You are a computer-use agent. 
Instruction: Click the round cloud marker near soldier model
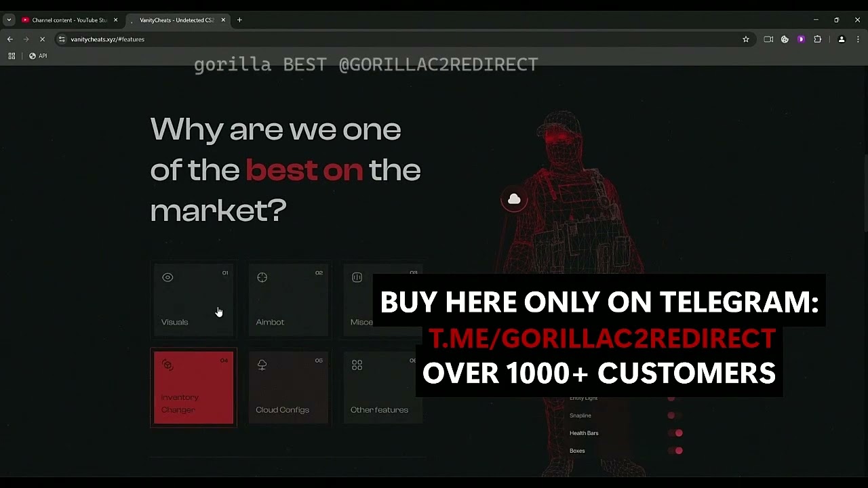click(514, 199)
